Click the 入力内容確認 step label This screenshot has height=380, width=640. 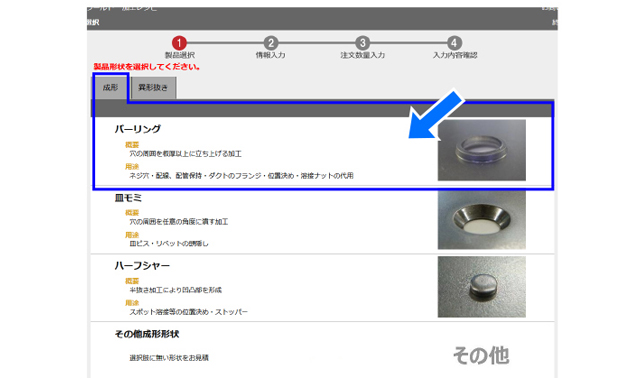click(455, 55)
